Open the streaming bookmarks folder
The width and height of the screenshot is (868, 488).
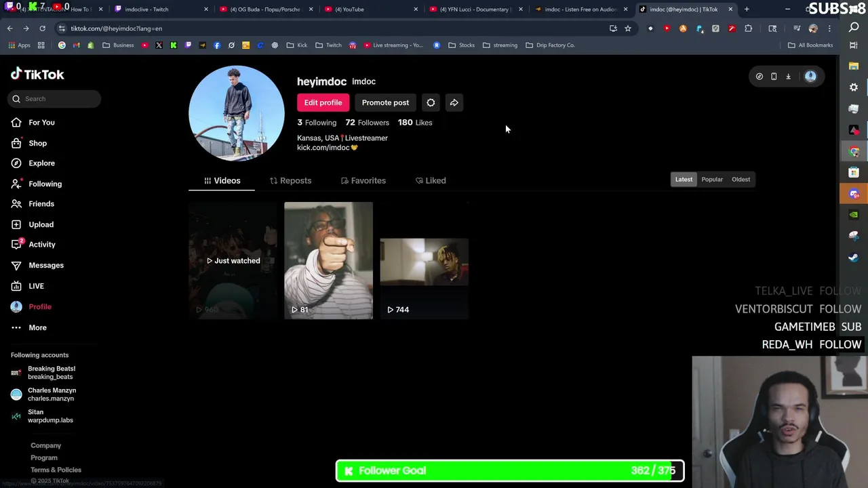click(500, 45)
